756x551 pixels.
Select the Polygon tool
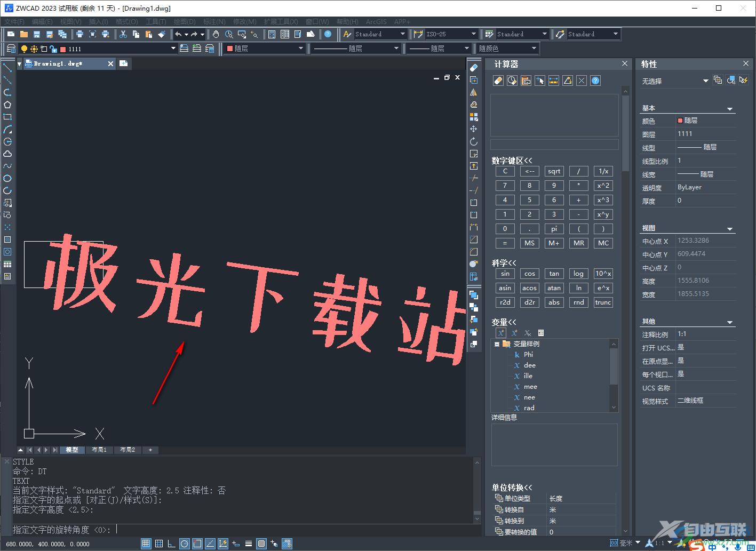7,105
